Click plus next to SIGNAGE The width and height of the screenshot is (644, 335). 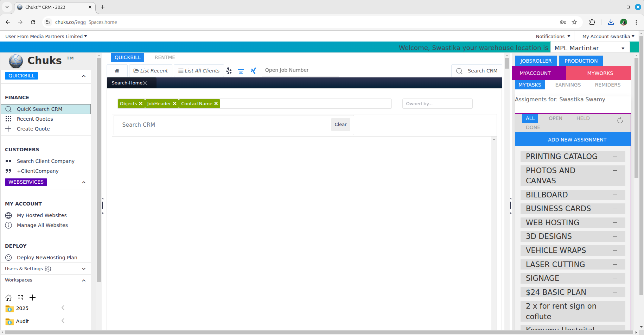point(615,278)
